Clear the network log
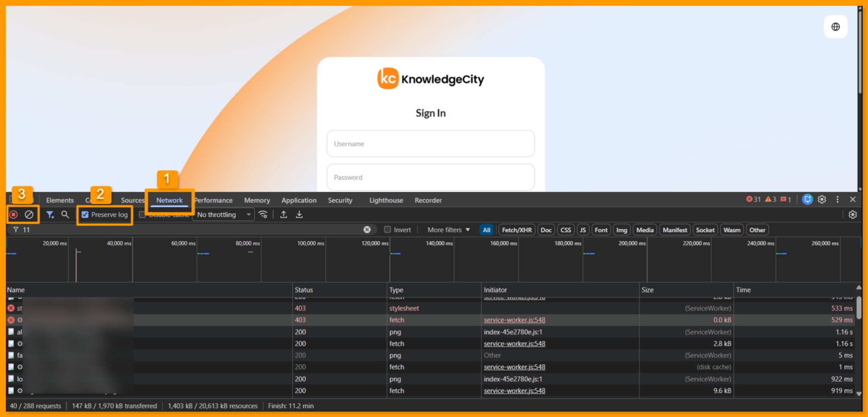Viewport: 868px width, 417px height. (x=29, y=215)
